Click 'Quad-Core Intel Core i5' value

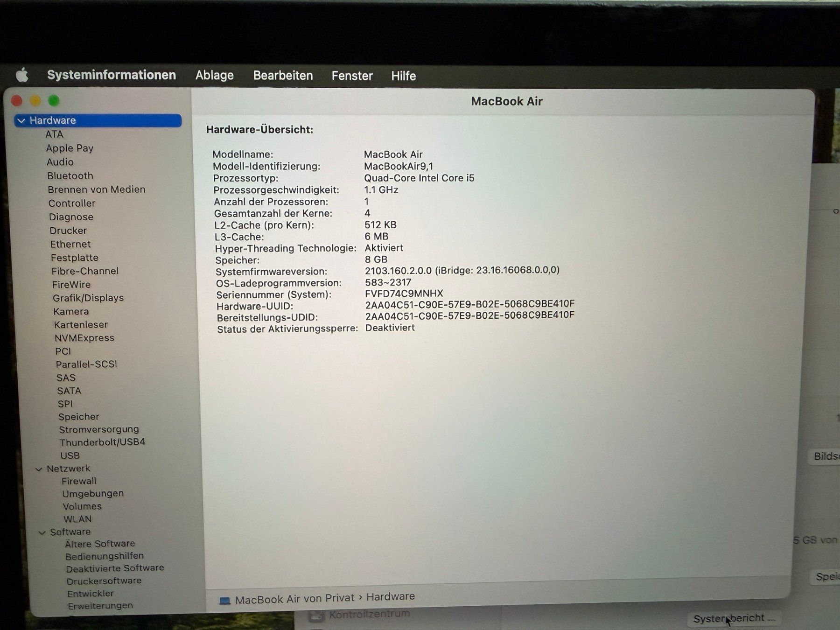419,178
